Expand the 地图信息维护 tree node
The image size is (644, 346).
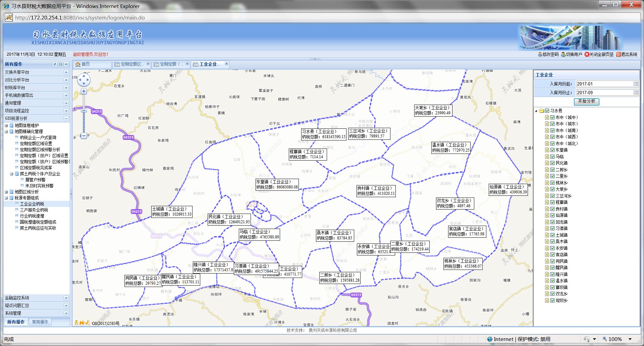pos(6,125)
